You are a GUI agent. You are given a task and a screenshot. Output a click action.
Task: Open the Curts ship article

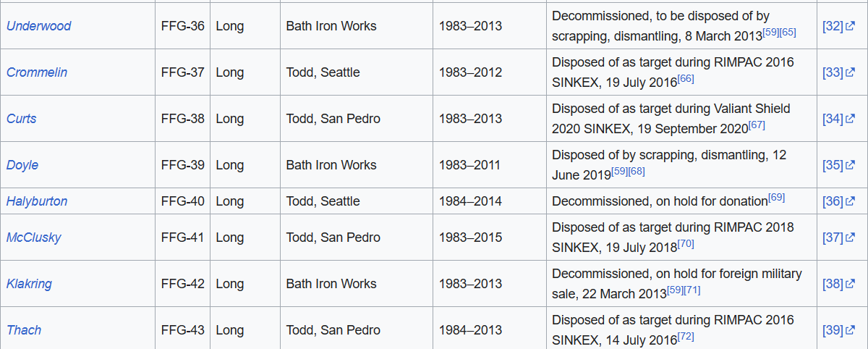21,119
